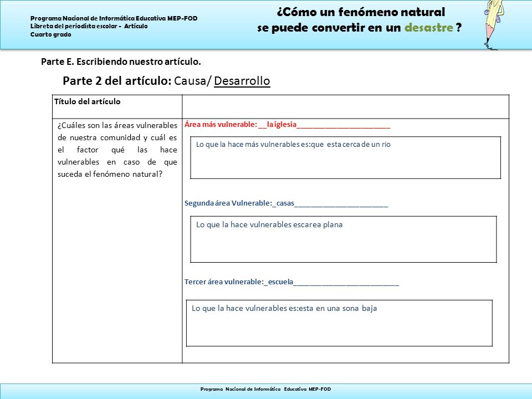Click the text box 'es area plana'
The height and width of the screenshot is (399, 532).
344,239
